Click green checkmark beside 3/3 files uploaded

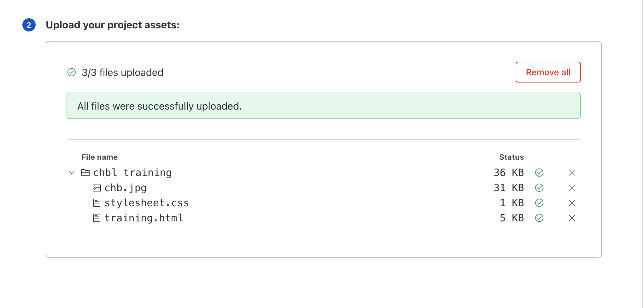(72, 72)
